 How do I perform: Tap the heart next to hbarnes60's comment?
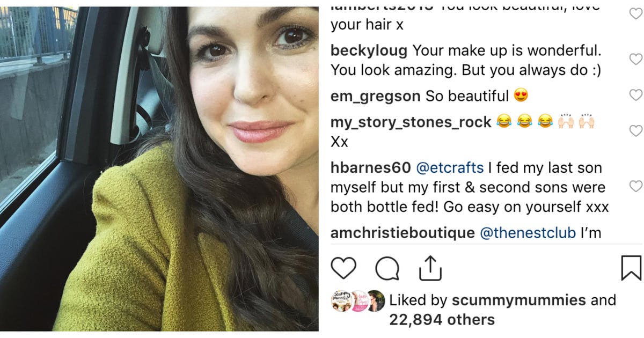coord(635,185)
